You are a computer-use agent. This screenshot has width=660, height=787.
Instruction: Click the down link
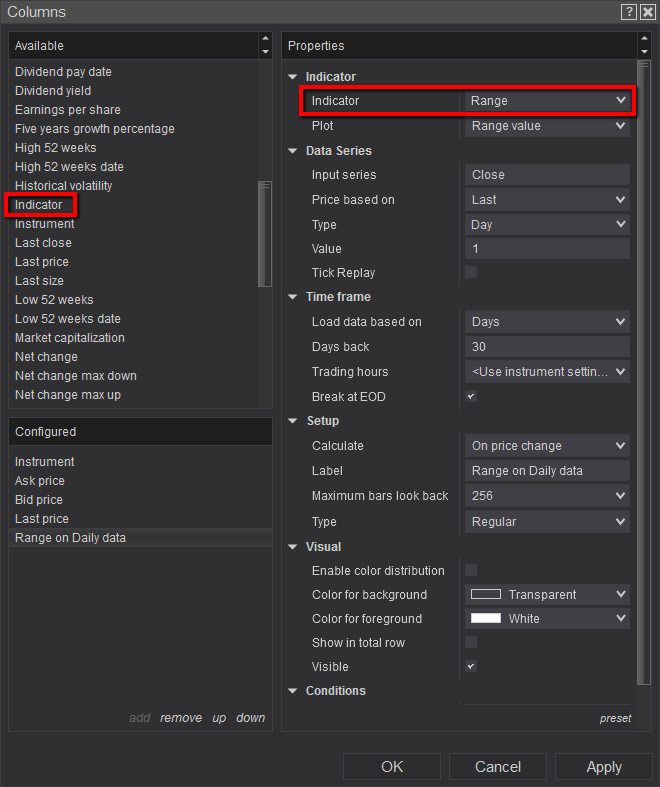[x=250, y=718]
